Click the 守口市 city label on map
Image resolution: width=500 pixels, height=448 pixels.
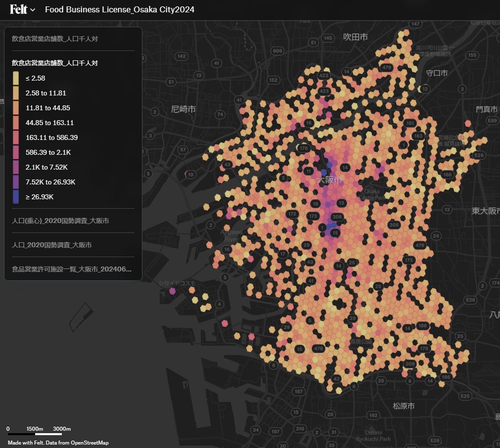tap(437, 73)
